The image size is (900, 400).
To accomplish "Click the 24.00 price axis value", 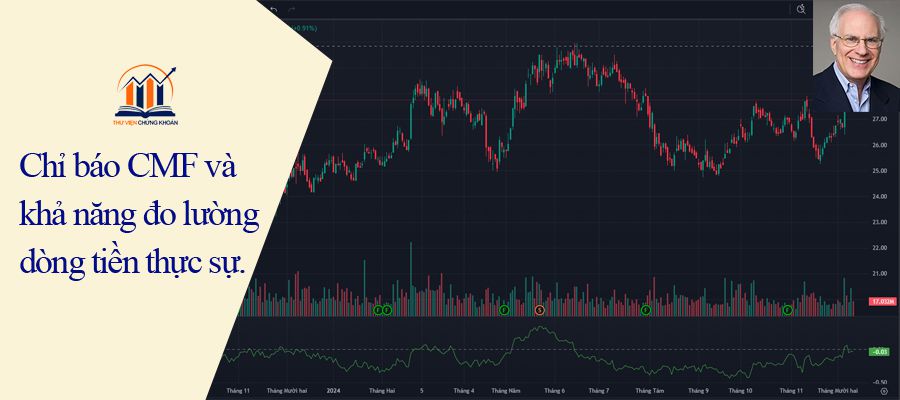I will 880,197.
